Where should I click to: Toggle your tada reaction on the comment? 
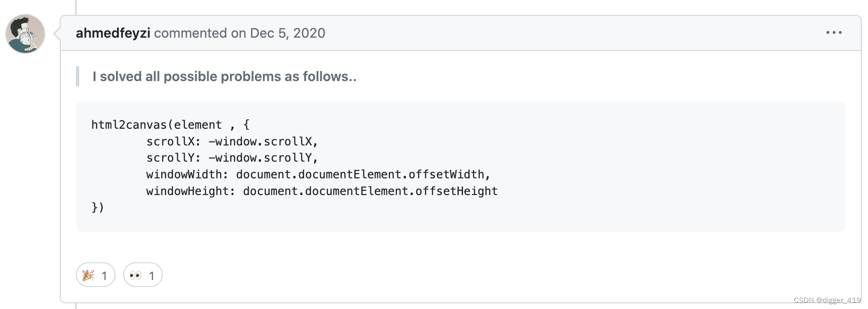[x=95, y=275]
